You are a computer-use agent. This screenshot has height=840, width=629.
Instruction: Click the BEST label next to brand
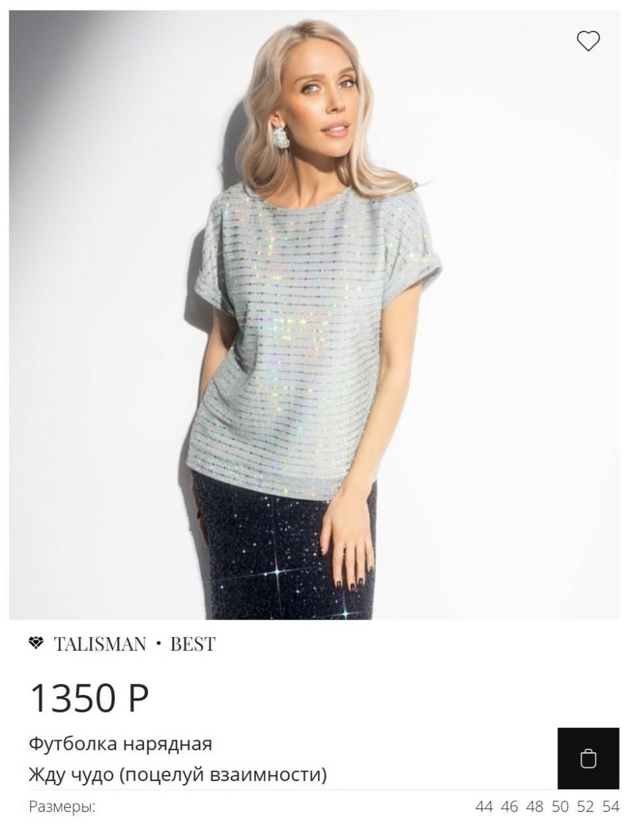[193, 644]
